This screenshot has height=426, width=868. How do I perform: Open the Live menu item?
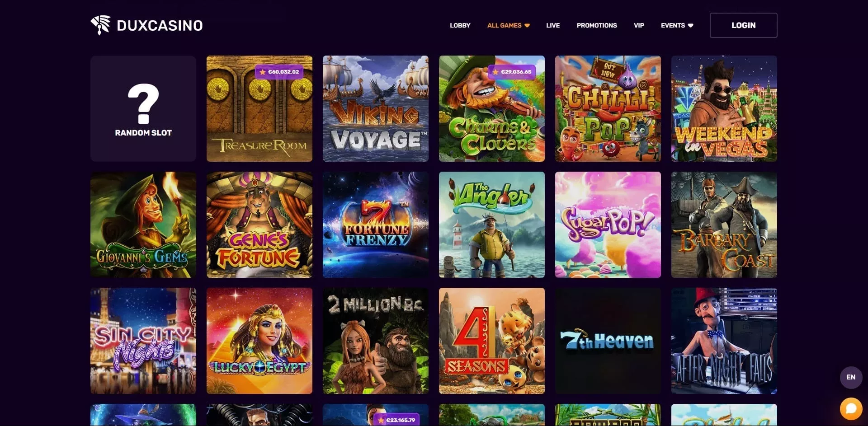click(x=553, y=25)
